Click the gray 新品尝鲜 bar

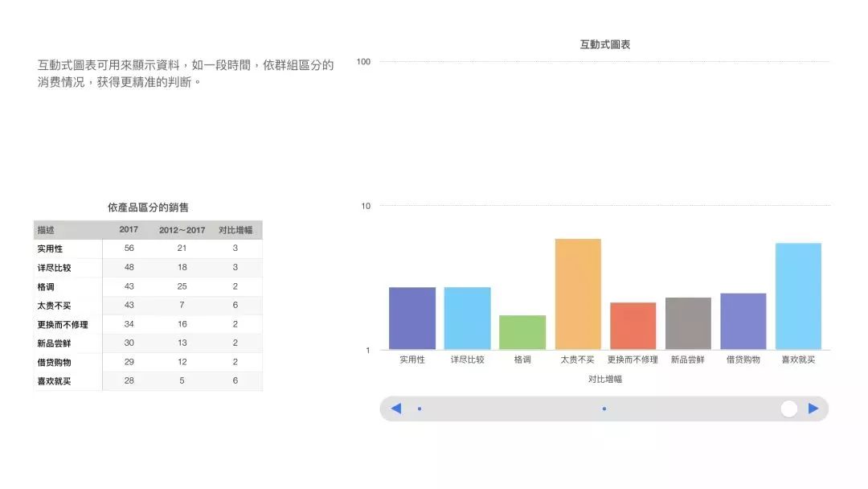pyautogui.click(x=687, y=322)
